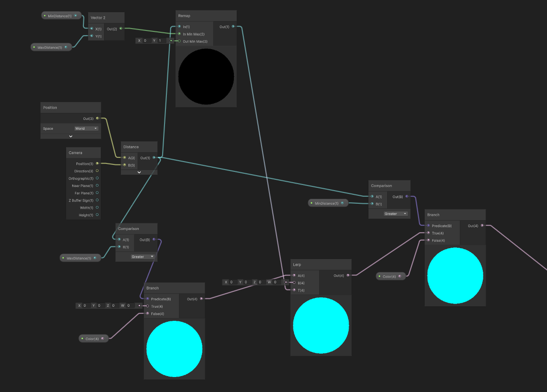Click the X(1) input port on the Vector 2 node
Screen dimensions: 547x392
tap(91, 29)
